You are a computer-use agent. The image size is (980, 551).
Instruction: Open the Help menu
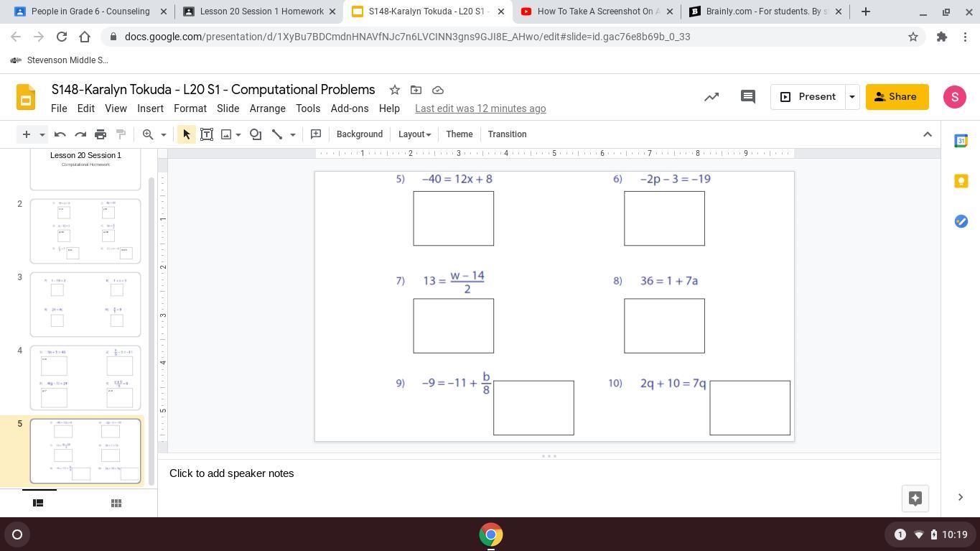[389, 108]
